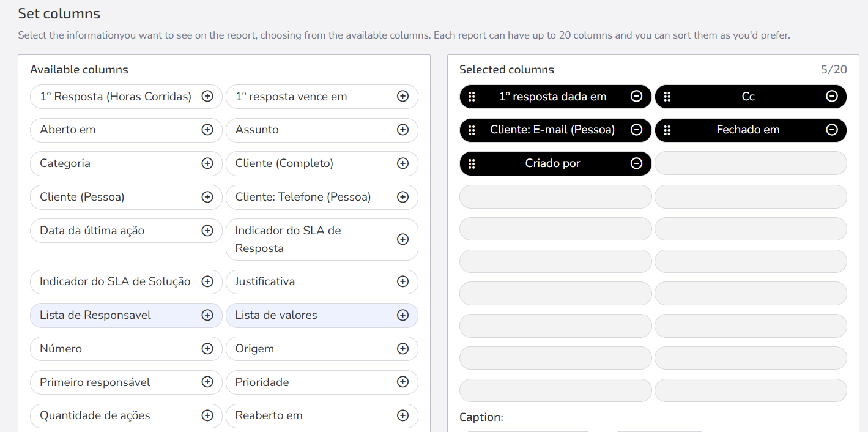Screen dimensions: 868x432
Task: Click the 'Assunto' label text
Action: pos(257,130)
